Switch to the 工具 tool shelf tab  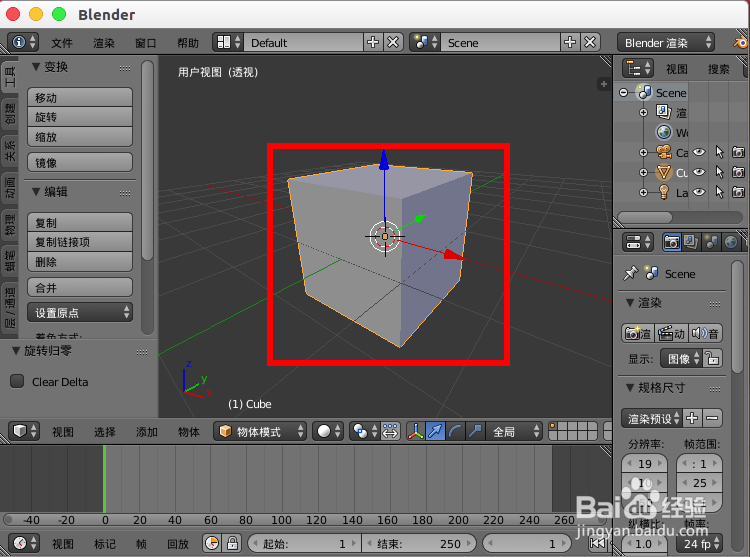[x=9, y=77]
